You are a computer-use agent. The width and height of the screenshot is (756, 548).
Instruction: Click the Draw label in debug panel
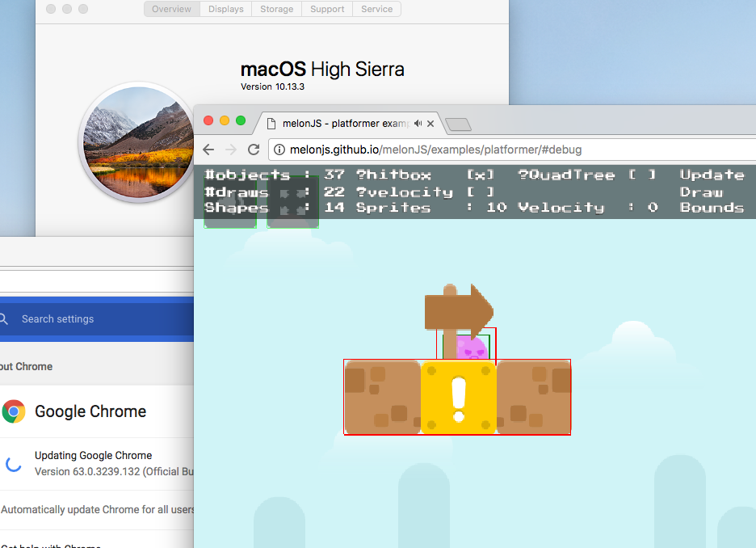coord(702,192)
